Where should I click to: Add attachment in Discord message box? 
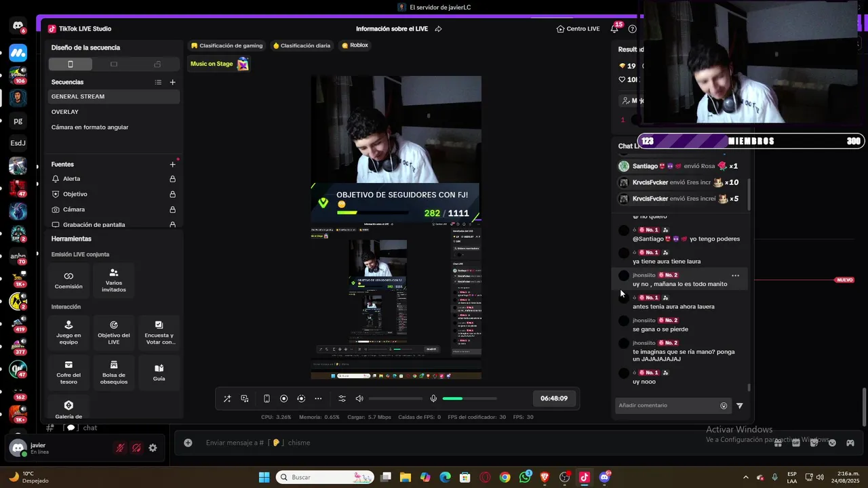click(188, 443)
